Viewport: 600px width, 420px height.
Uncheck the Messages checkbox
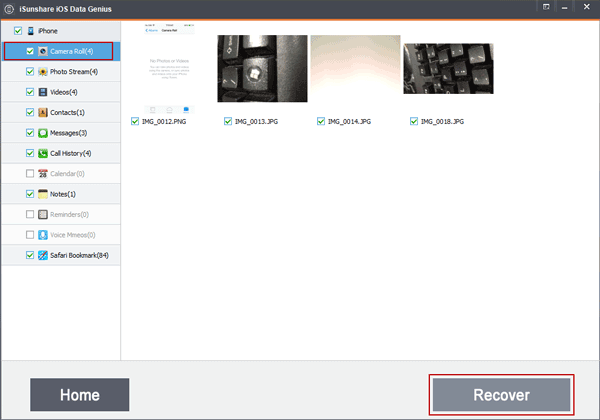[x=30, y=133]
